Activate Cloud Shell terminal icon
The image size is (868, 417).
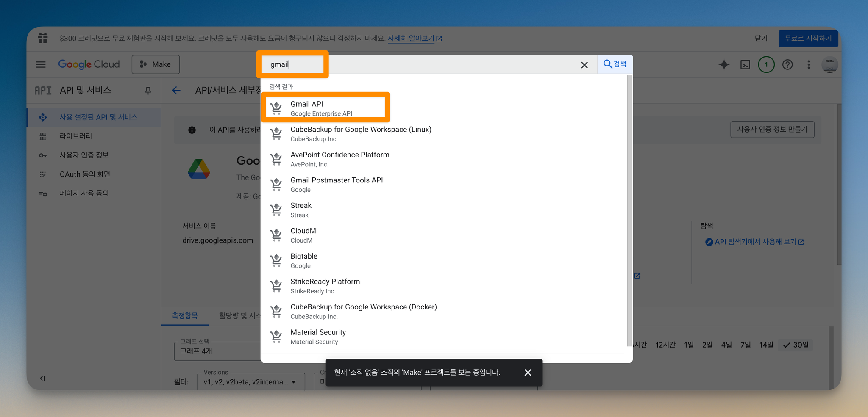click(x=745, y=64)
